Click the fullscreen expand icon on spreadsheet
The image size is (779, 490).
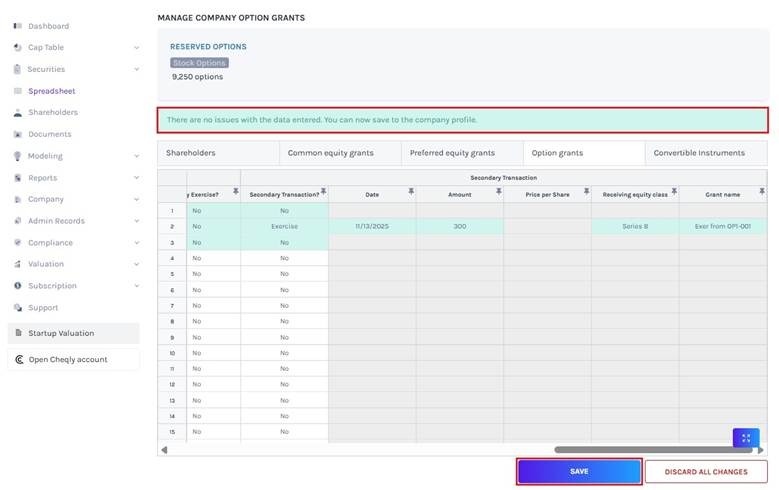coord(746,438)
